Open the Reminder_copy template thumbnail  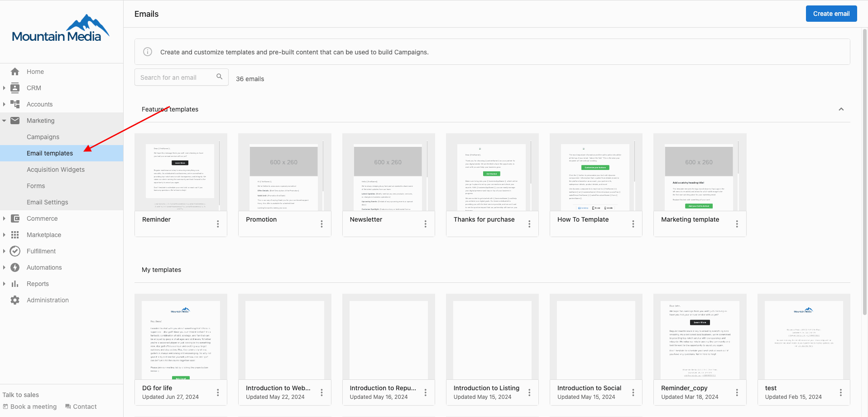coord(700,337)
